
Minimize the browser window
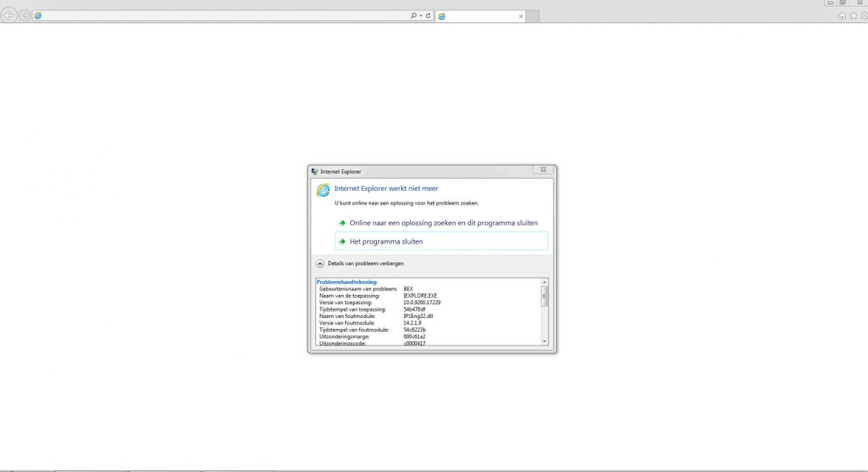tap(831, 3)
